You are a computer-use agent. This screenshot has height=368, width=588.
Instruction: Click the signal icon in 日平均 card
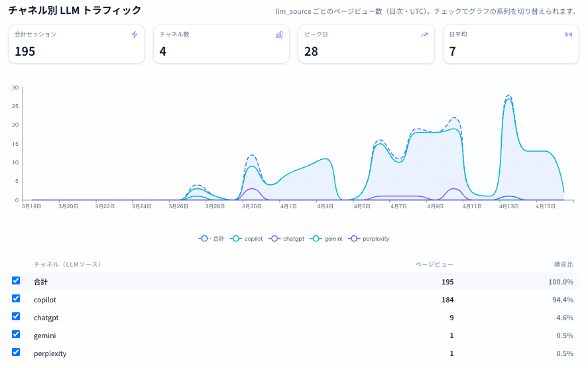click(x=569, y=34)
